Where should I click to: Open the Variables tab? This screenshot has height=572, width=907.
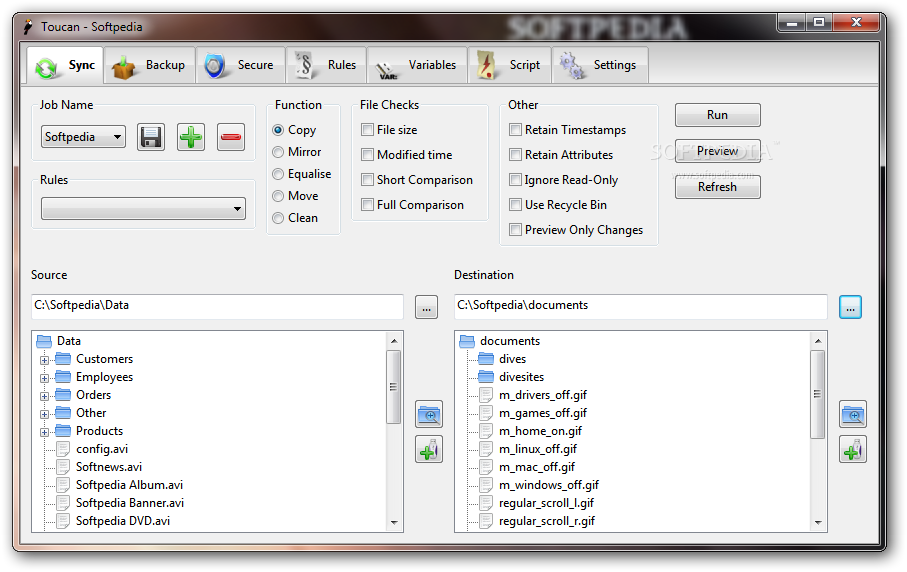[417, 65]
